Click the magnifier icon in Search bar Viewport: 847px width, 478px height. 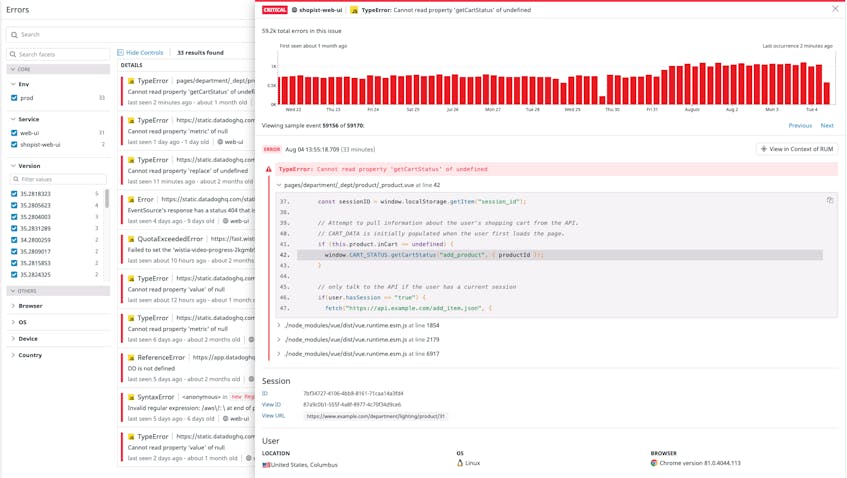tap(15, 35)
